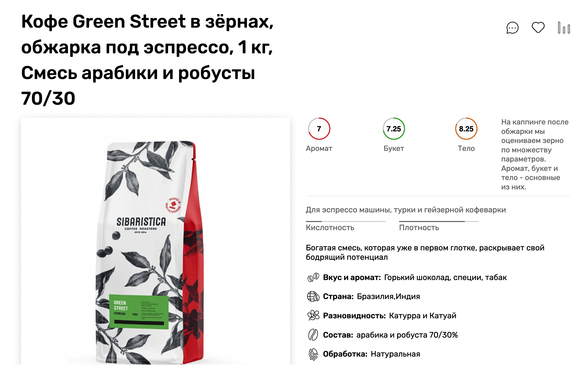
Task: Click the compare bars icon
Action: click(x=564, y=28)
